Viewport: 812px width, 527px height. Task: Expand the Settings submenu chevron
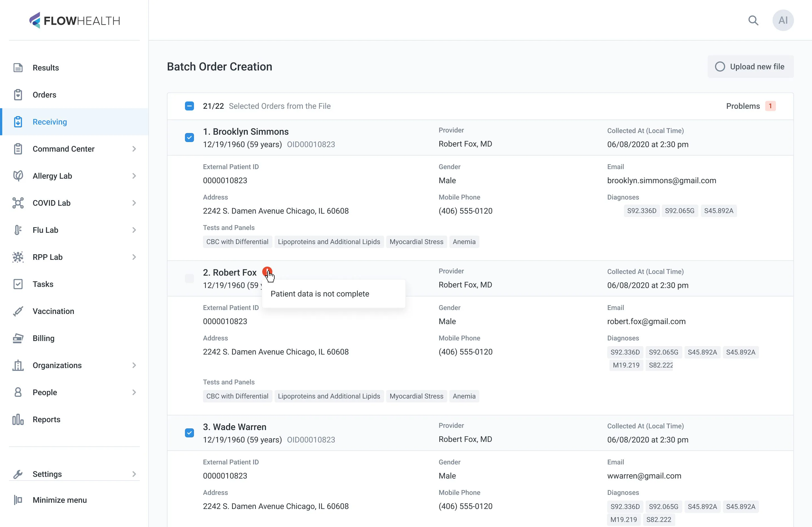point(134,474)
